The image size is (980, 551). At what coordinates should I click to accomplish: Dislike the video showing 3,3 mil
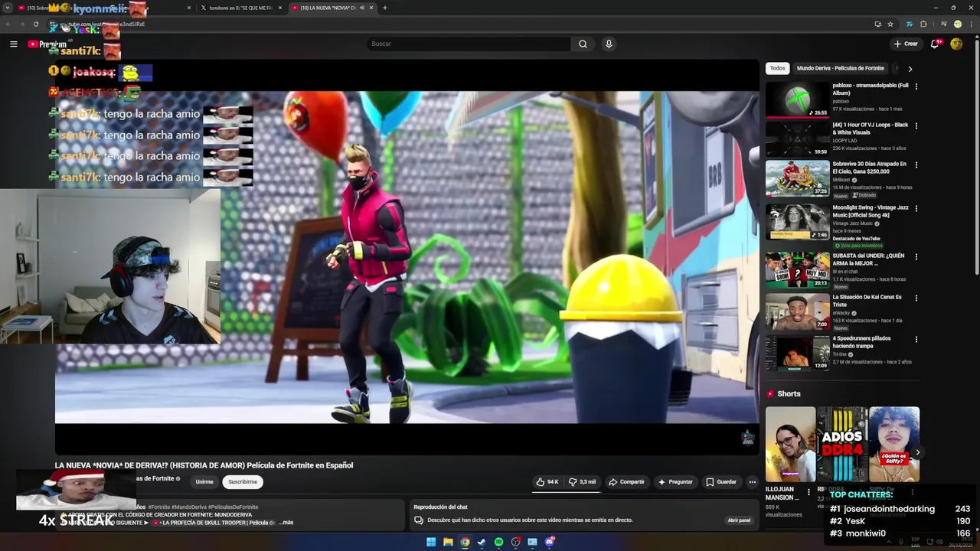[582, 482]
